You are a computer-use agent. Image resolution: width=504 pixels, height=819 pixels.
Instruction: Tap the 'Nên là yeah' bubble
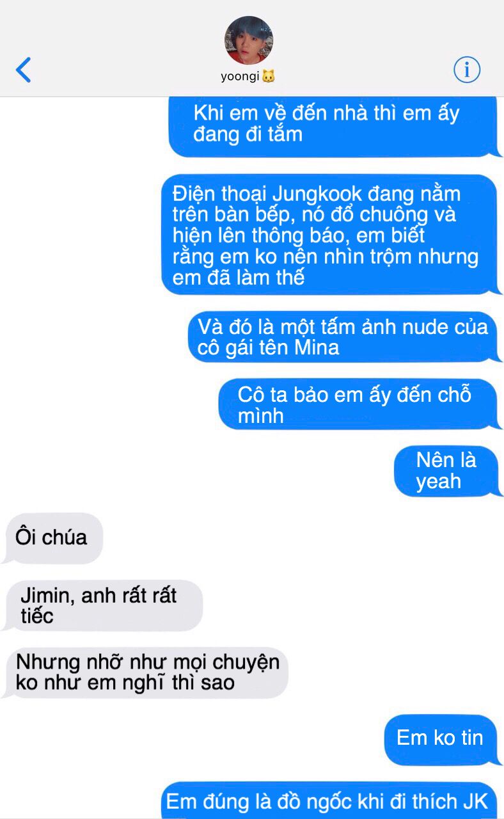tap(446, 471)
